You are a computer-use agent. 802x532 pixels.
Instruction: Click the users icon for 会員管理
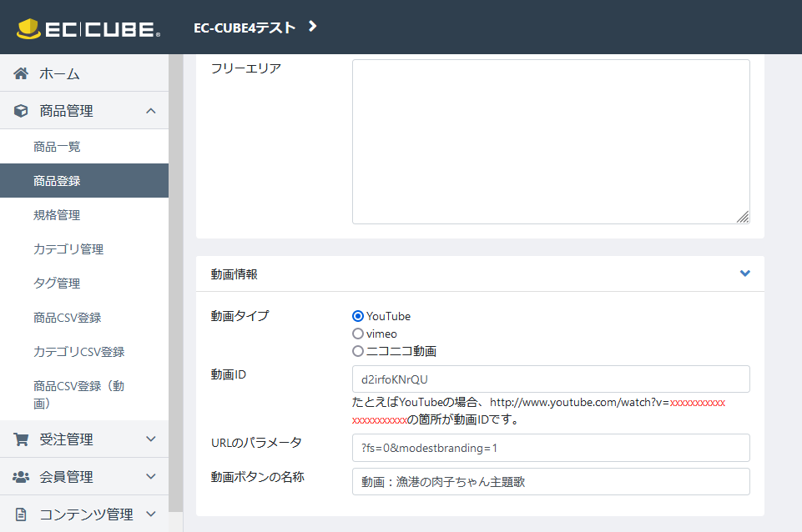pyautogui.click(x=21, y=477)
